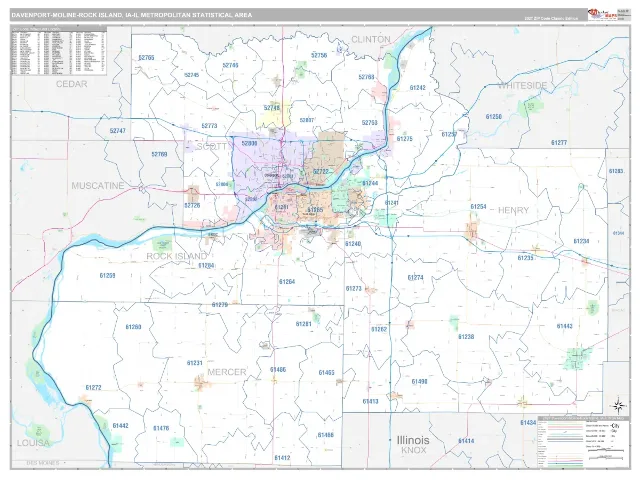Click ZIP code 61234
The image size is (640, 480).
tap(581, 241)
